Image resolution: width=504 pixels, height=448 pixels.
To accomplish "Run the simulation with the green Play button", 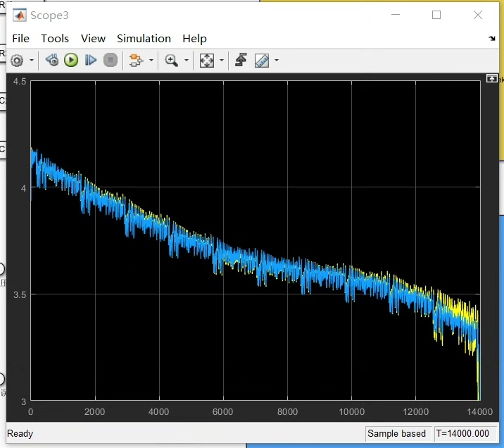I will tap(71, 60).
